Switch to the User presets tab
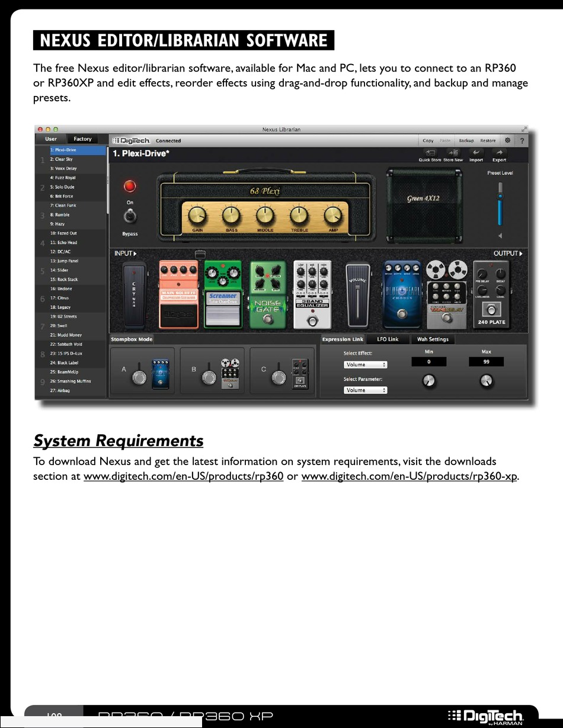 [x=52, y=139]
